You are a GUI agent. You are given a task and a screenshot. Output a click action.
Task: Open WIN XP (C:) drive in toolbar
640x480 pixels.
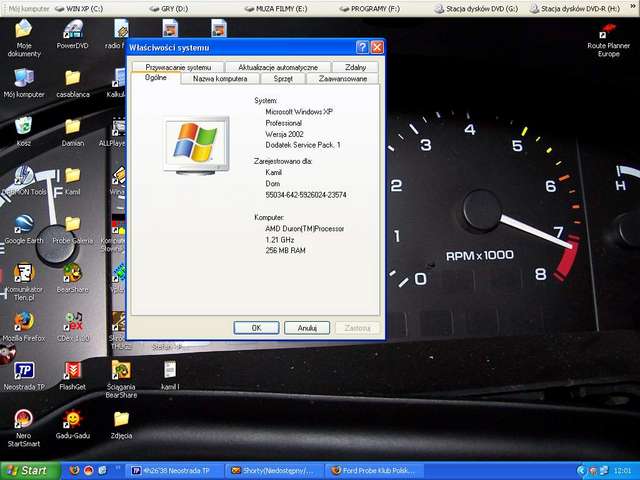point(80,8)
